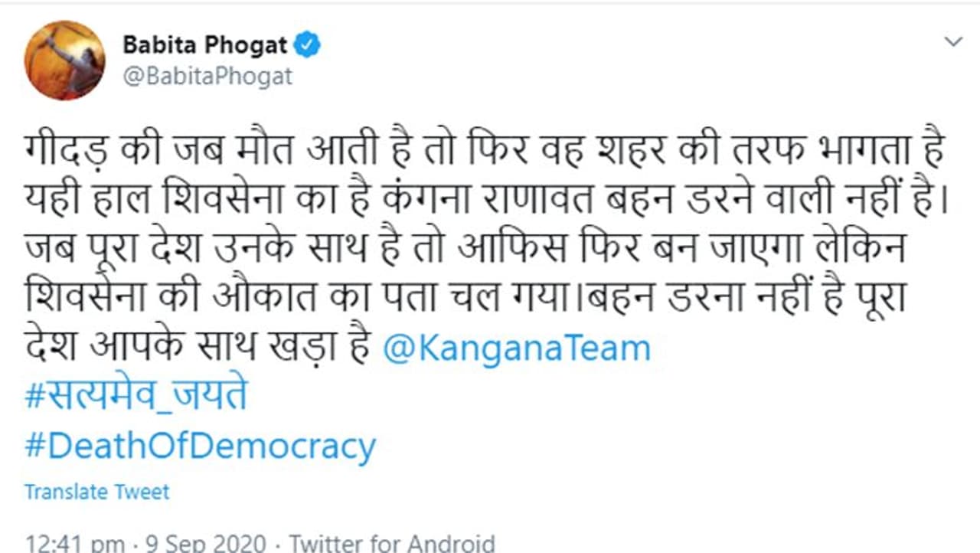Follow the #सत्यमेव_जयते hashtag
Viewport: 980px width, 553px height.
(136, 398)
